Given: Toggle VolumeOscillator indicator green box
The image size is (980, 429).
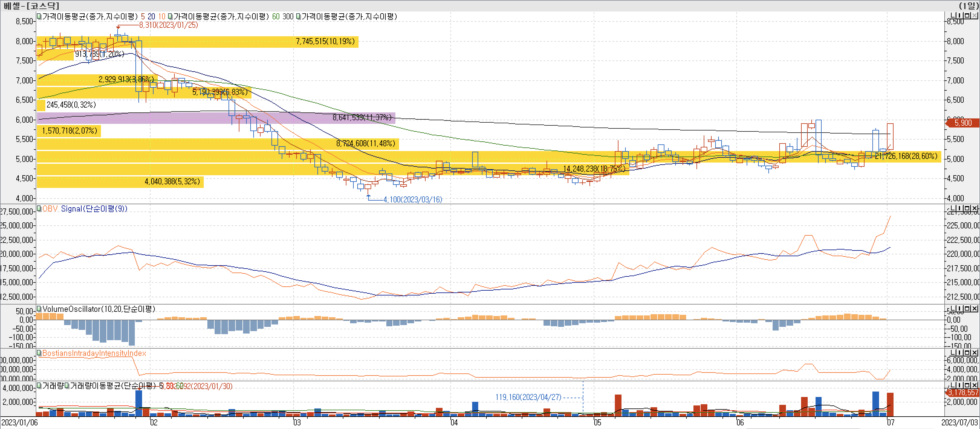Looking at the screenshot, I should point(39,308).
